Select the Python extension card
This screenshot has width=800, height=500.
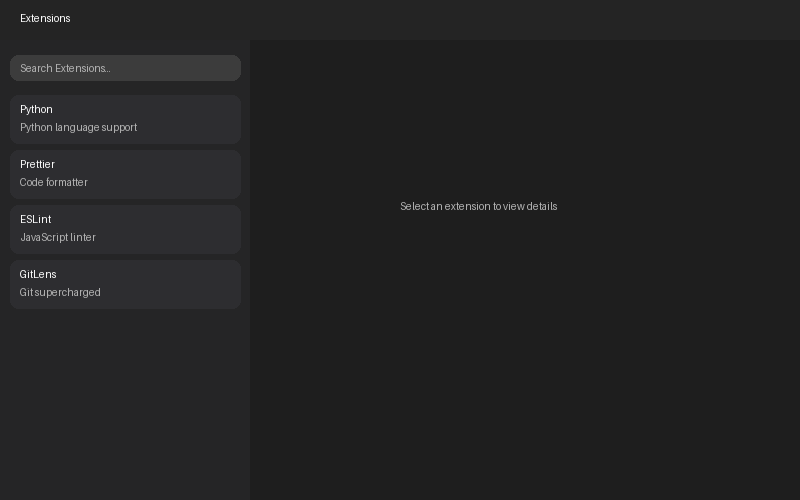point(125,119)
